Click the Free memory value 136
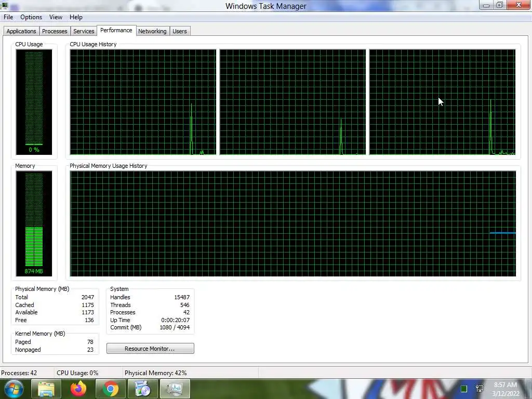 [x=89, y=320]
